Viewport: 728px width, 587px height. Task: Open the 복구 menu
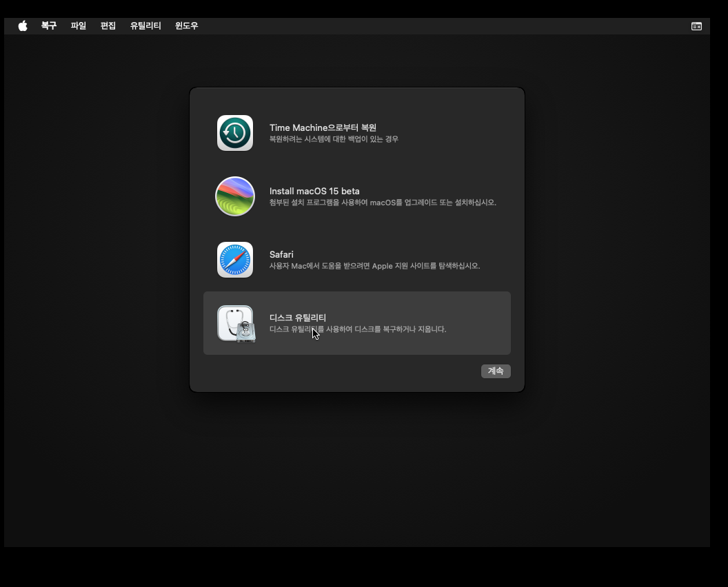[x=49, y=26]
